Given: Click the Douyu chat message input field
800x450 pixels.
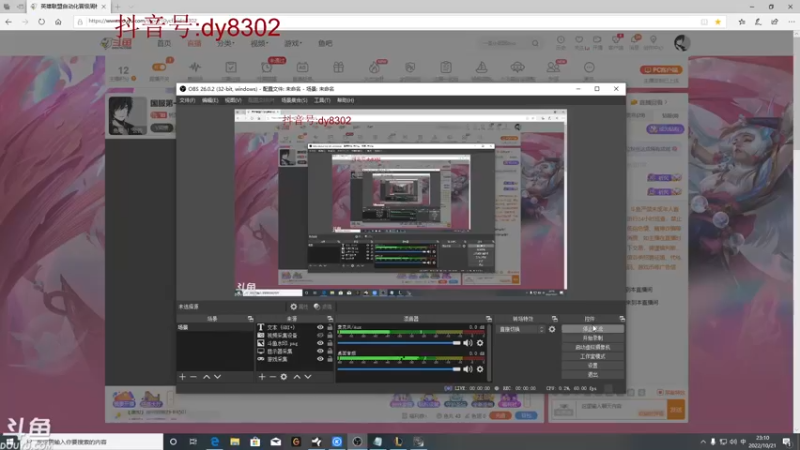Looking at the screenshot, I should [x=620, y=409].
